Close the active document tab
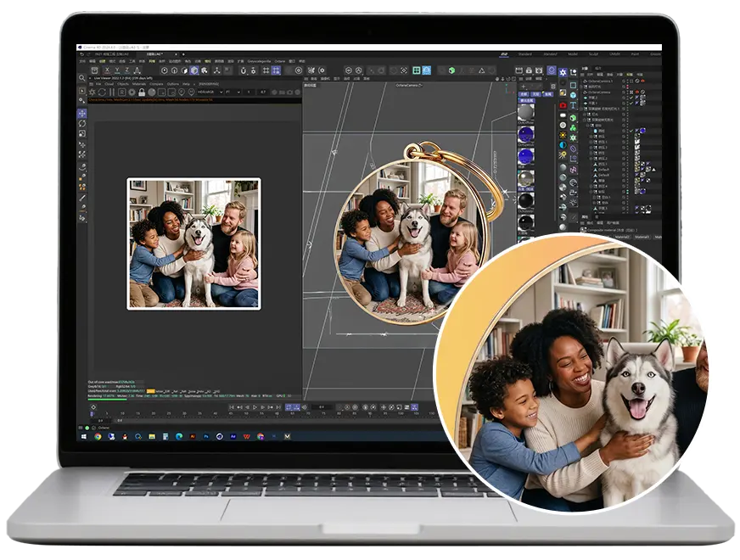This screenshot has width=740, height=560. click(x=176, y=54)
